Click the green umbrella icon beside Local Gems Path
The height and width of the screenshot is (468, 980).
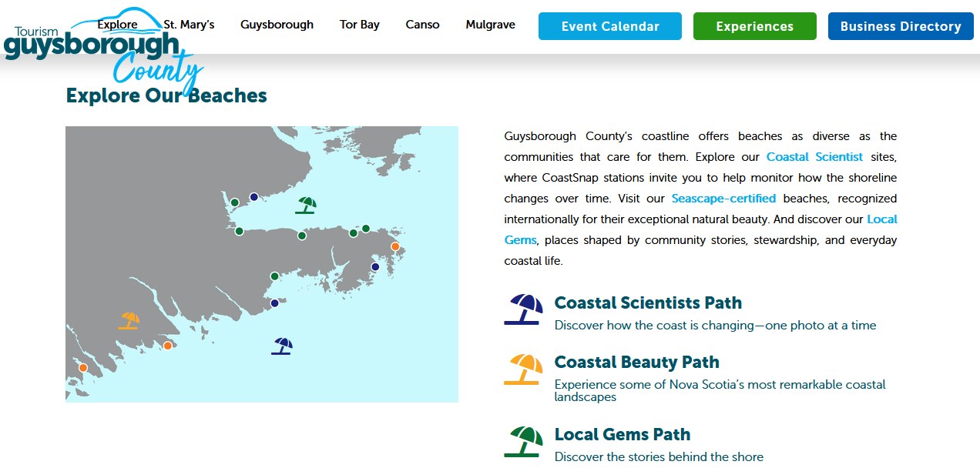[522, 441]
